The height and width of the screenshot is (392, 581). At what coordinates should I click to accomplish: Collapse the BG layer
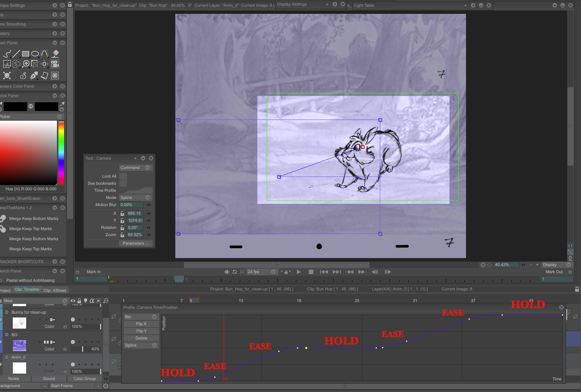point(7,335)
